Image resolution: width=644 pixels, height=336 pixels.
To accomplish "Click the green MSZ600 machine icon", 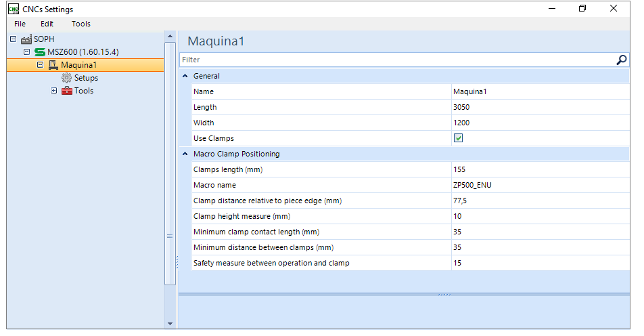I will tap(40, 52).
